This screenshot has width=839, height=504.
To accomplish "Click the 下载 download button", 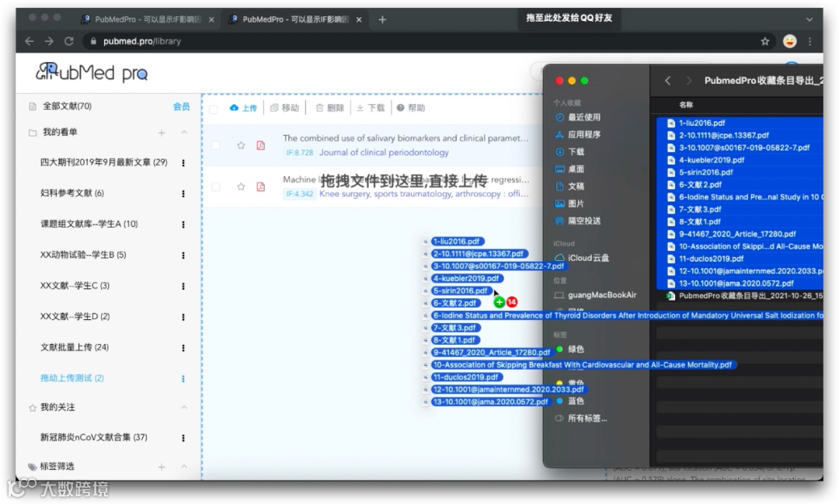I will coord(371,107).
